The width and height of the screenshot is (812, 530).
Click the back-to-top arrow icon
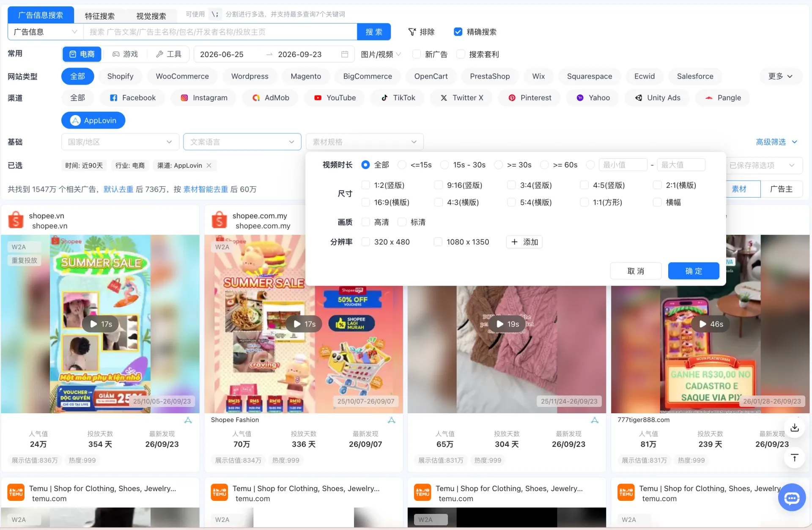pyautogui.click(x=795, y=458)
